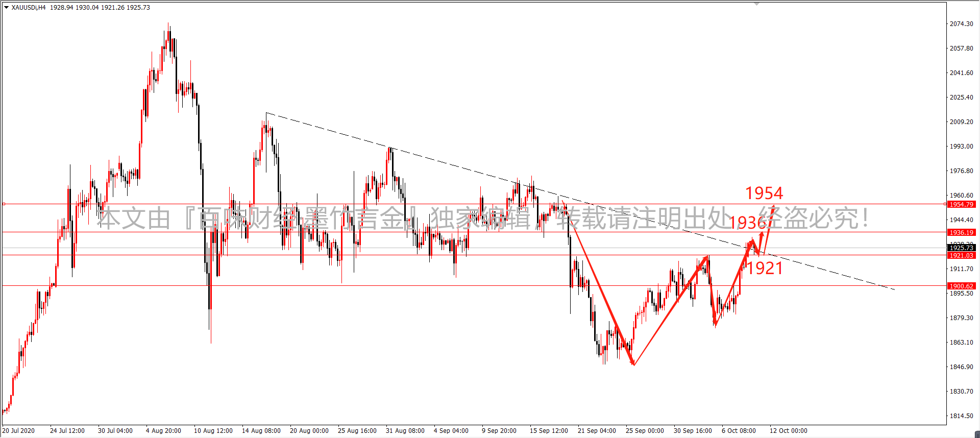Click the 1879.30 price scale label
980x438 pixels.
tap(961, 318)
